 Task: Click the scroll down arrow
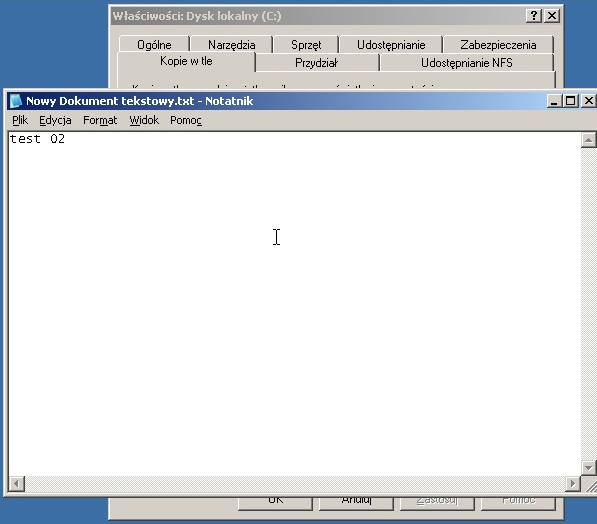(x=588, y=467)
